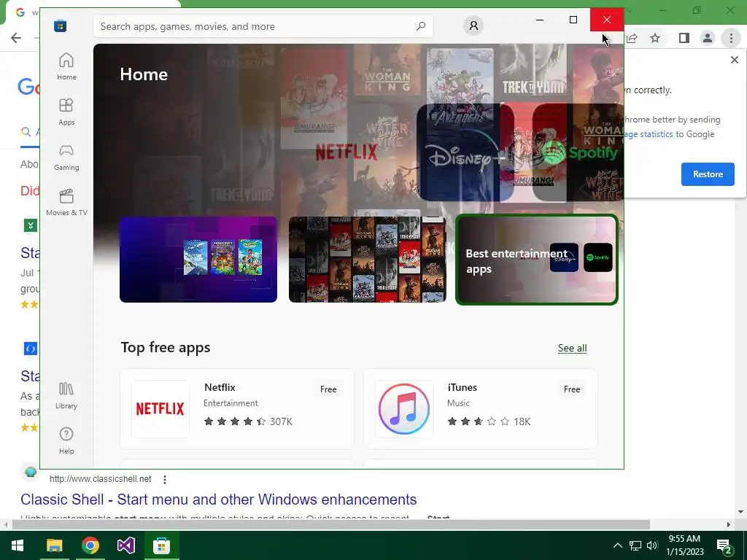The height and width of the screenshot is (560, 747).
Task: Click the usage statistics link in Chrome popup
Action: click(x=649, y=134)
